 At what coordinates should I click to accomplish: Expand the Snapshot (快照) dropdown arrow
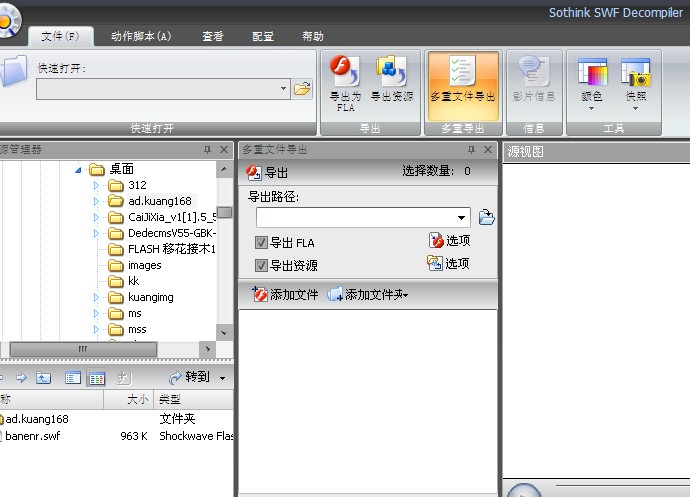coord(635,108)
